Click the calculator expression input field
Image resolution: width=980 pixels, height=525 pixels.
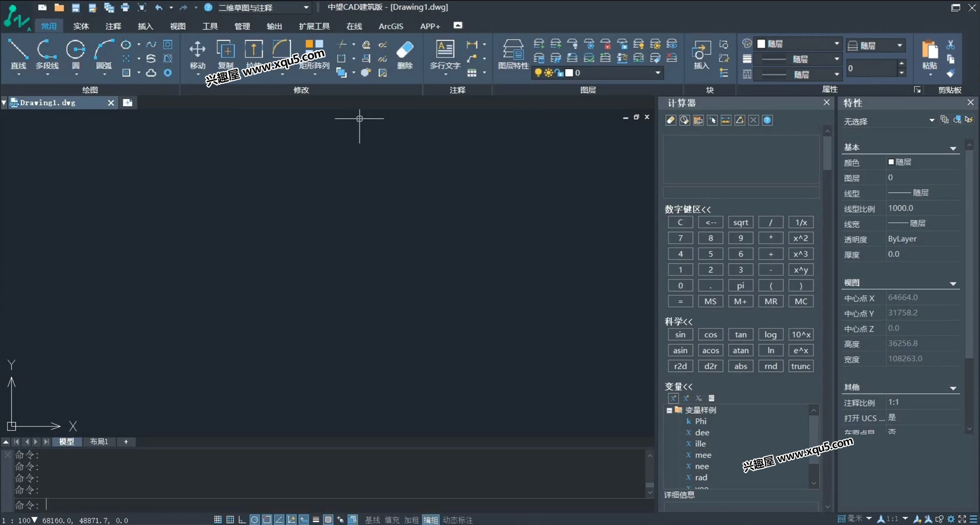click(x=741, y=192)
